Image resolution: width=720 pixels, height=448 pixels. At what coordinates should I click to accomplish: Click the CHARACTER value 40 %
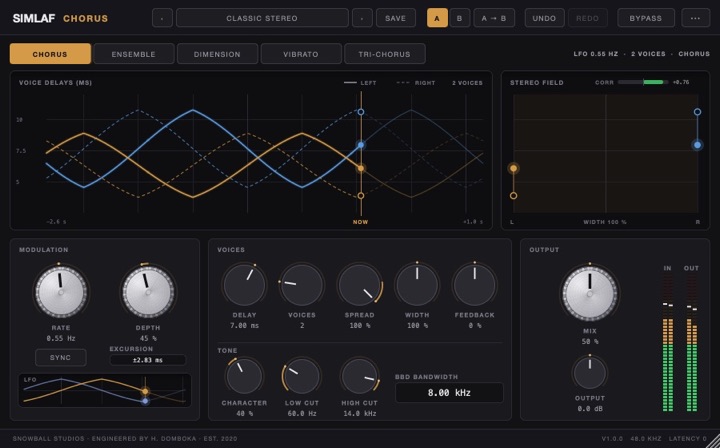coord(244,414)
